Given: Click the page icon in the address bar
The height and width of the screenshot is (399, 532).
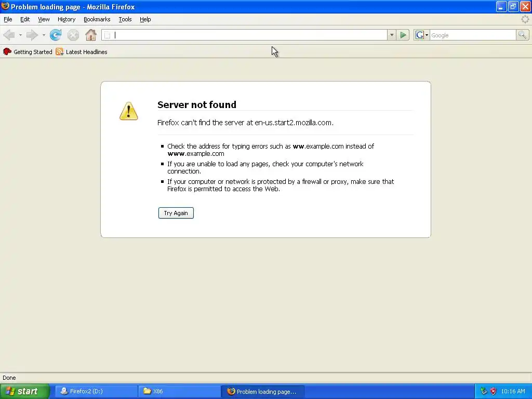Looking at the screenshot, I should (107, 35).
